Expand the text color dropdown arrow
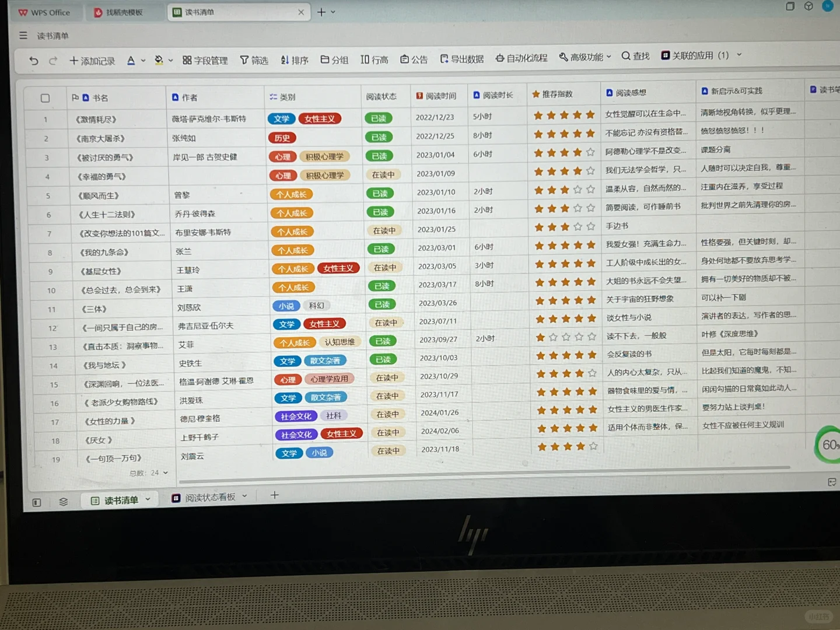 tap(143, 61)
